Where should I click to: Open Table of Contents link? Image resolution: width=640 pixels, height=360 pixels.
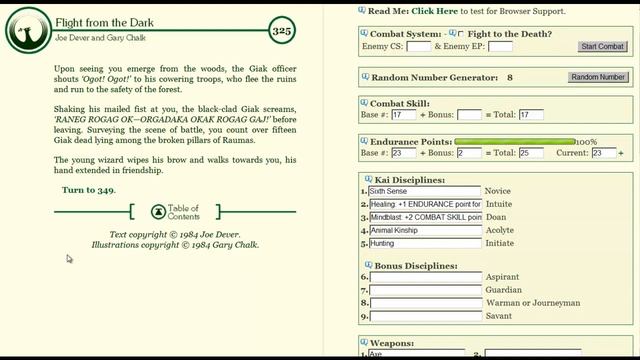[183, 212]
